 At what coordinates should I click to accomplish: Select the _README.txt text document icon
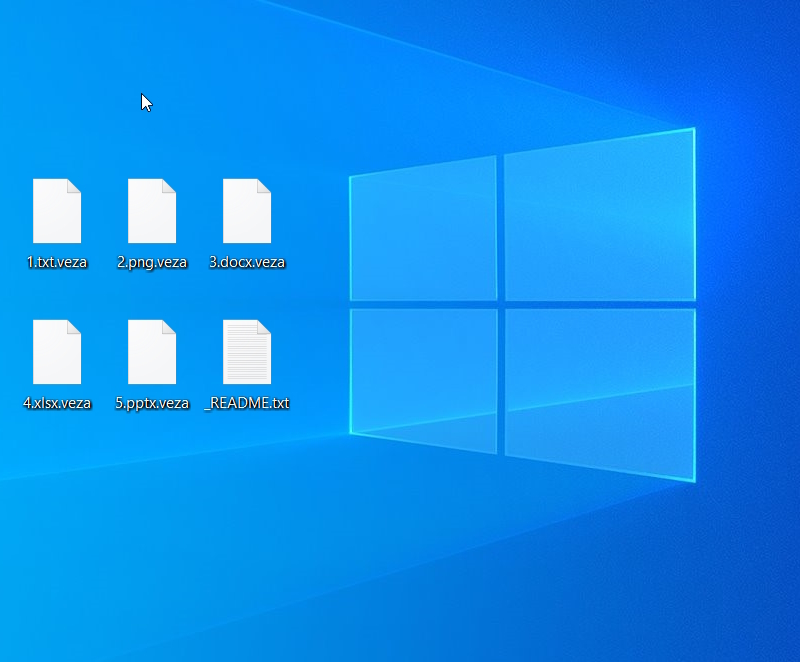tap(247, 352)
